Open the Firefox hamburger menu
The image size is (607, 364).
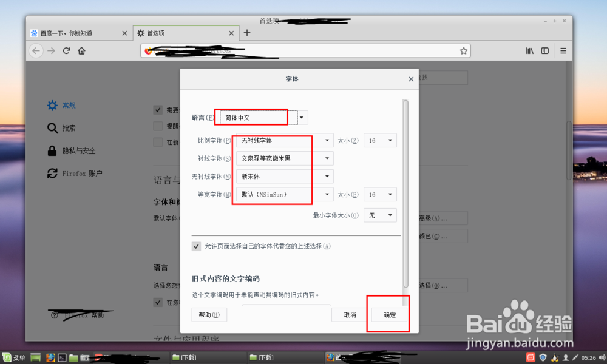pyautogui.click(x=564, y=51)
